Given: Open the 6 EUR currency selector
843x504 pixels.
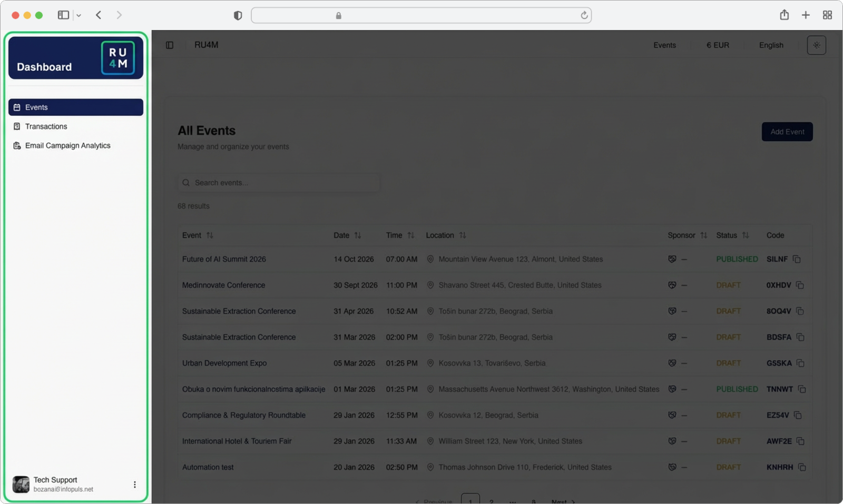Looking at the screenshot, I should click(x=718, y=45).
